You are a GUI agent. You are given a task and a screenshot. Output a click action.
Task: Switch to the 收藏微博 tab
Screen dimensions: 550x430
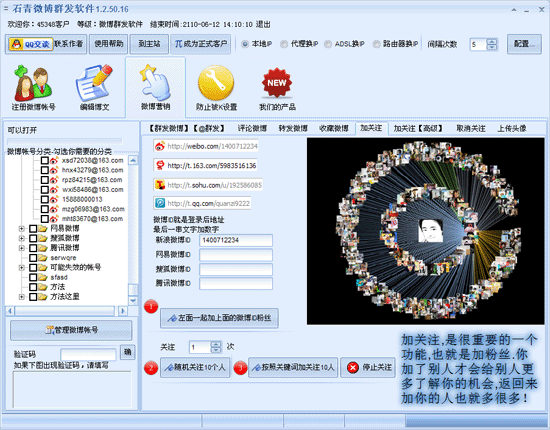334,128
